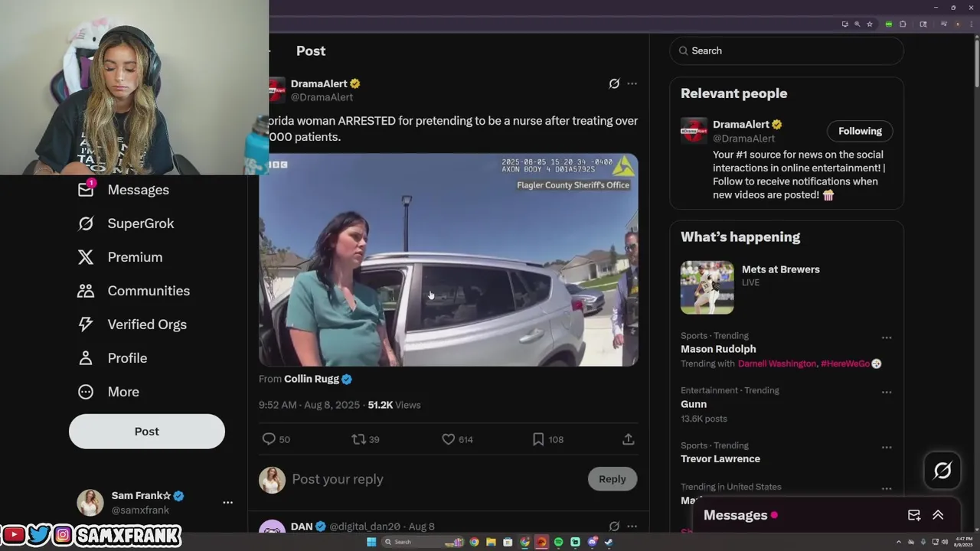This screenshot has width=980, height=551.
Task: Click the new message icon in Messages drawer
Action: 914,515
